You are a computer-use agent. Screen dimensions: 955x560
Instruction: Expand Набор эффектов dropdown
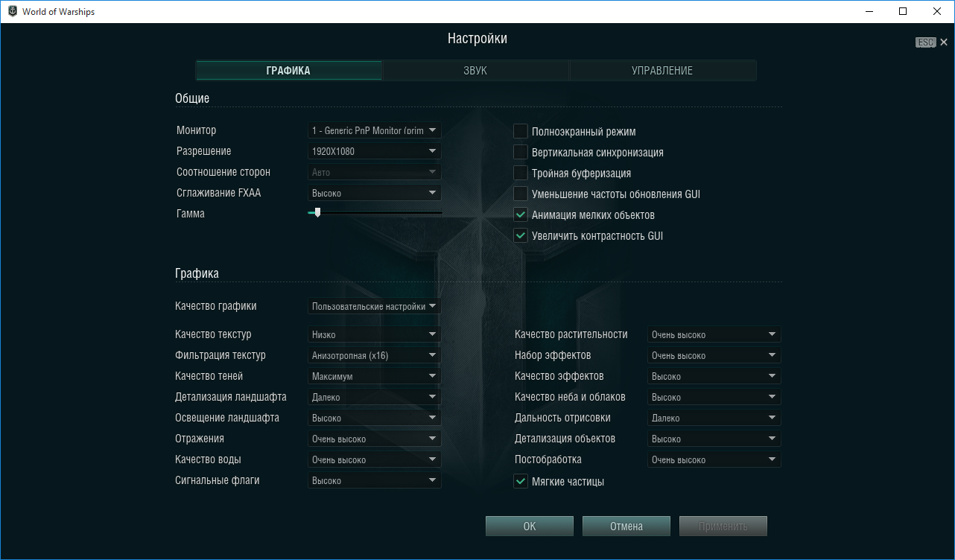point(714,355)
